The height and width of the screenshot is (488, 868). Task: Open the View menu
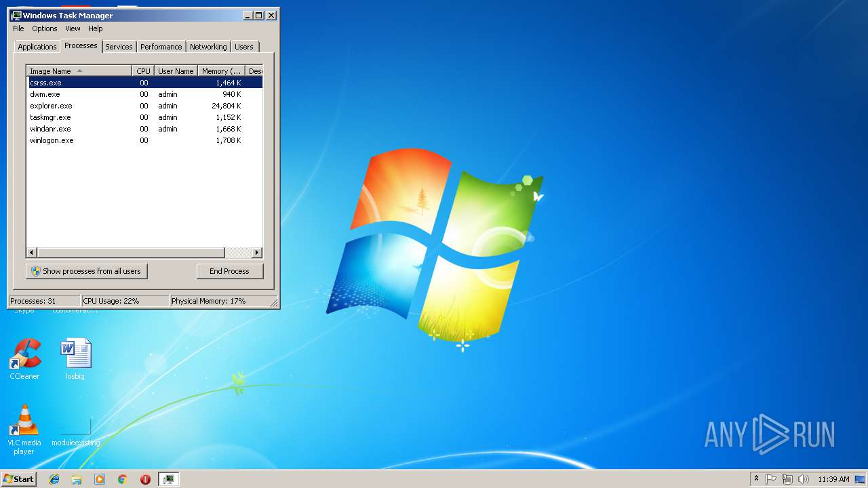73,28
